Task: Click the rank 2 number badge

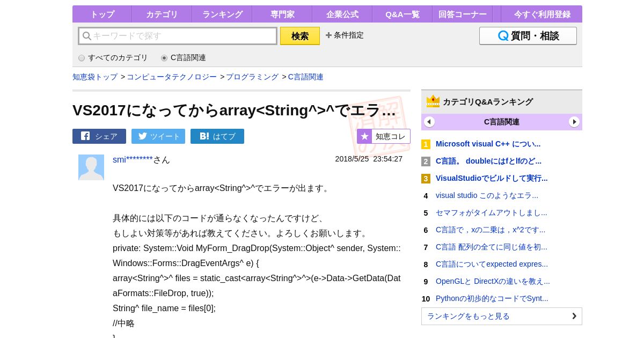Action: click(426, 161)
